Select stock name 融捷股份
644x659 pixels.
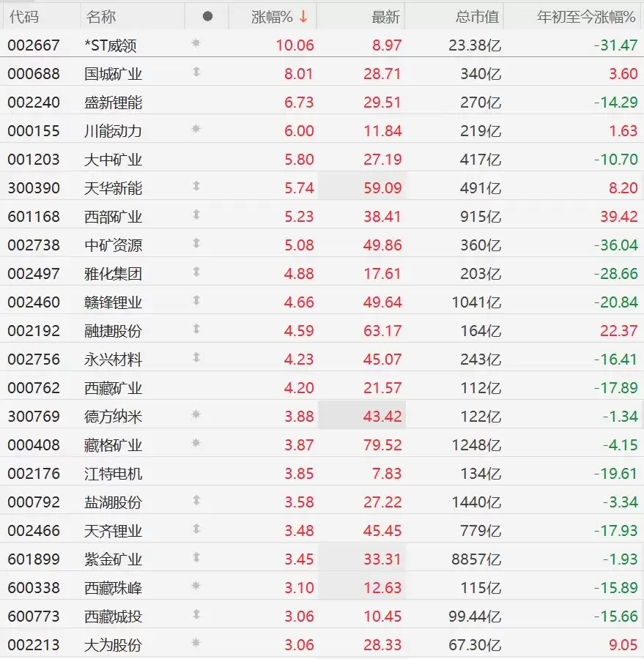click(x=113, y=331)
